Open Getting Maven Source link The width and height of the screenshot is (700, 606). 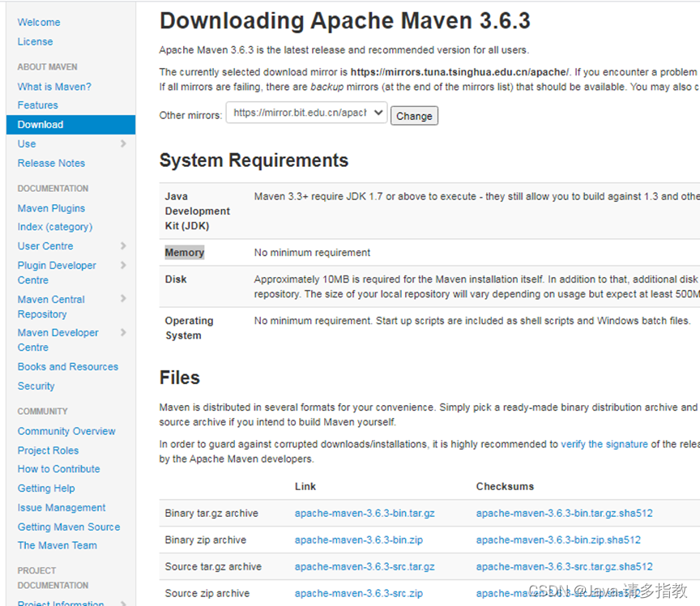pyautogui.click(x=69, y=527)
